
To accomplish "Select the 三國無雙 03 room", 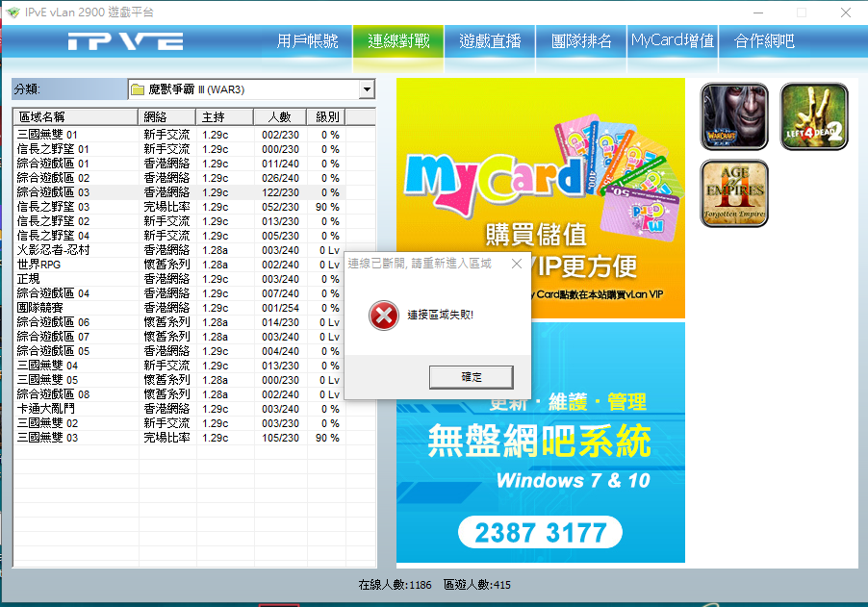I will click(180, 437).
